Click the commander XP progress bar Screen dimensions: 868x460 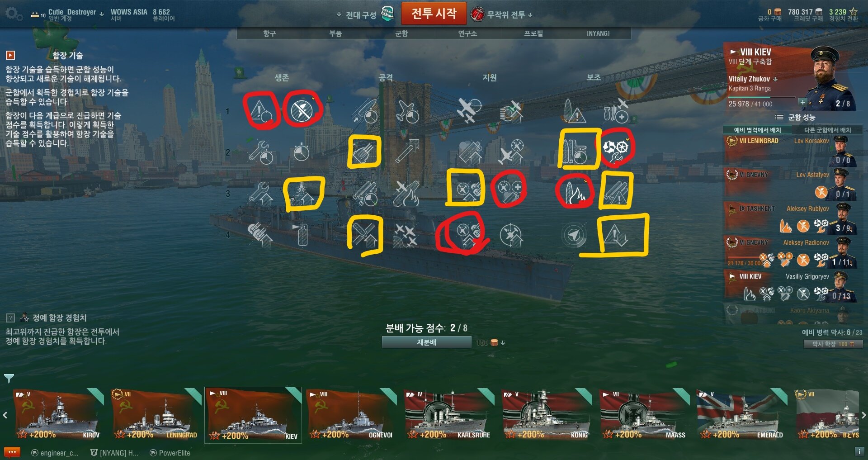click(762, 97)
